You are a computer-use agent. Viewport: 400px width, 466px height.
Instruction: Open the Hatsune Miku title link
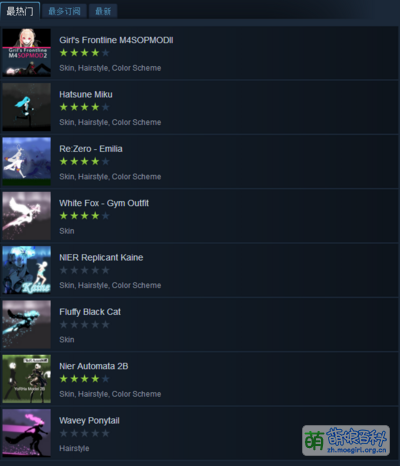point(86,94)
